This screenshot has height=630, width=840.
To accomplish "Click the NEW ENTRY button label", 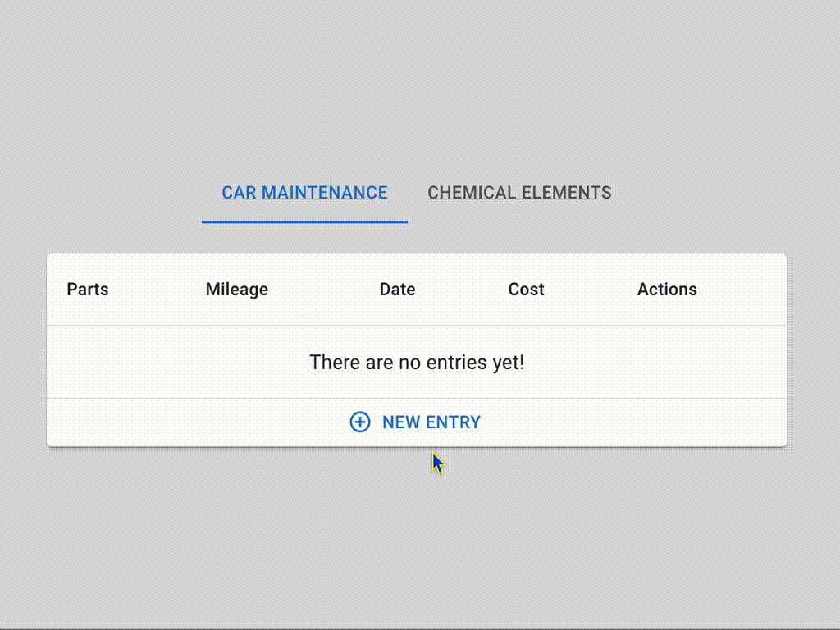I will [431, 422].
